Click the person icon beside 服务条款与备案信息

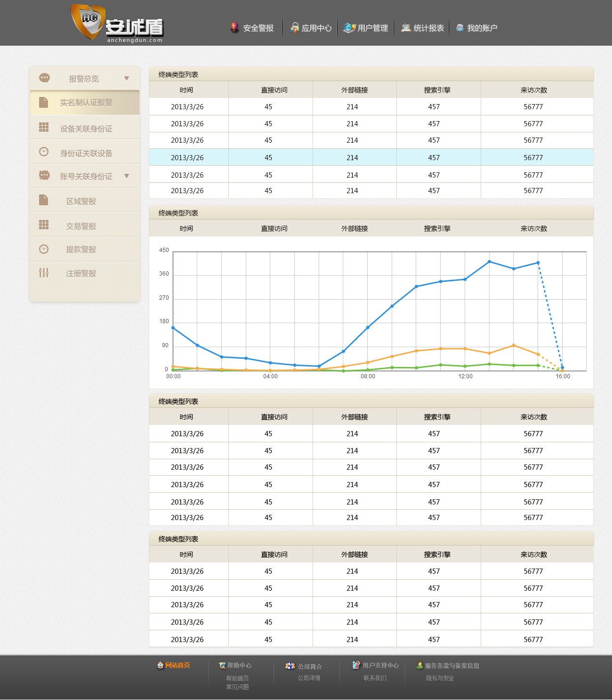point(419,665)
